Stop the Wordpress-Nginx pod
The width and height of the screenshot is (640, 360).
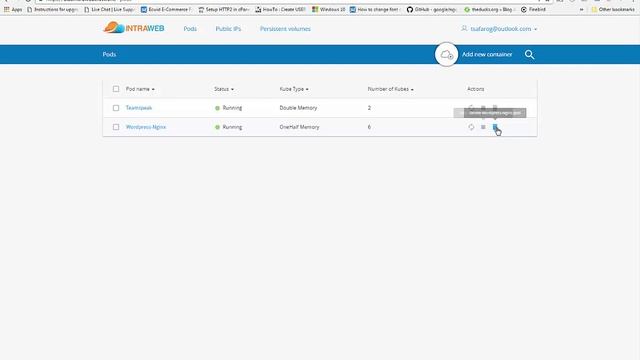point(483,127)
